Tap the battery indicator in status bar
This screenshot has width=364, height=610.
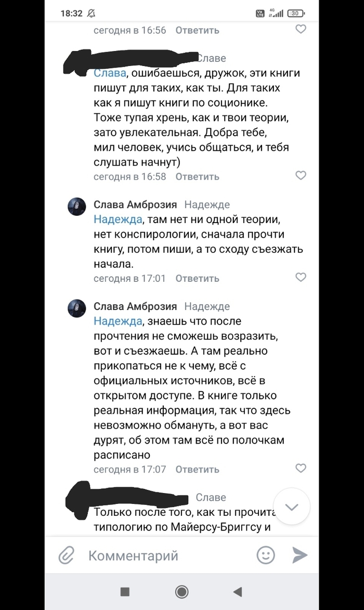point(295,14)
